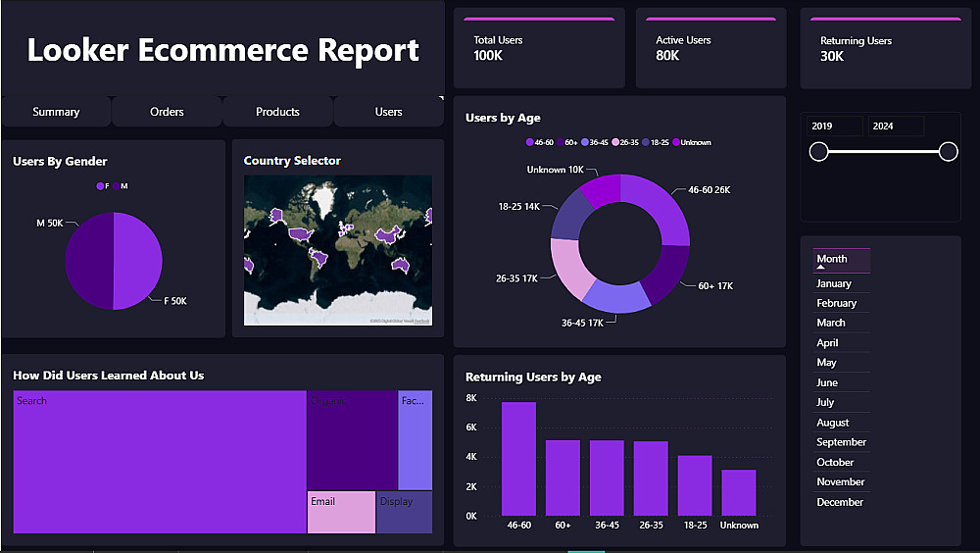This screenshot has height=553, width=980.
Task: Open the Summary page tab
Action: coord(56,112)
